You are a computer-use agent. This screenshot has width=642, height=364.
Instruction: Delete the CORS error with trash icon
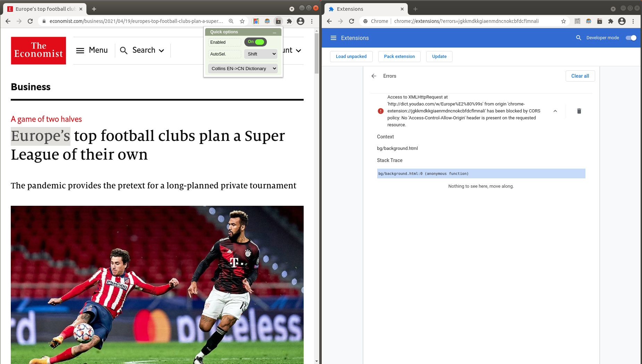[579, 111]
